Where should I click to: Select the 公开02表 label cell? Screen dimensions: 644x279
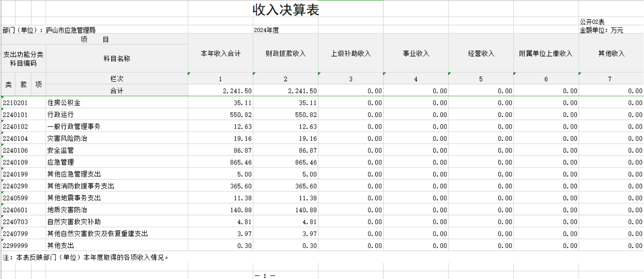click(592, 22)
